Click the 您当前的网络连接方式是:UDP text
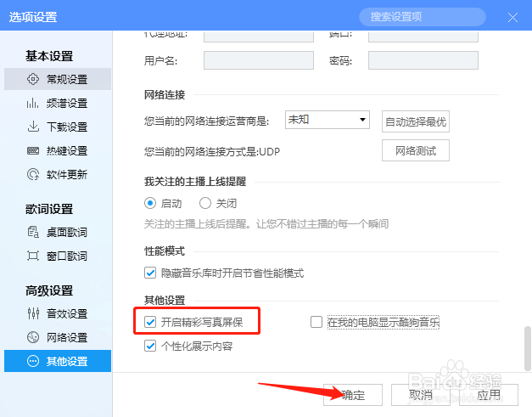The width and height of the screenshot is (532, 417). [x=212, y=151]
